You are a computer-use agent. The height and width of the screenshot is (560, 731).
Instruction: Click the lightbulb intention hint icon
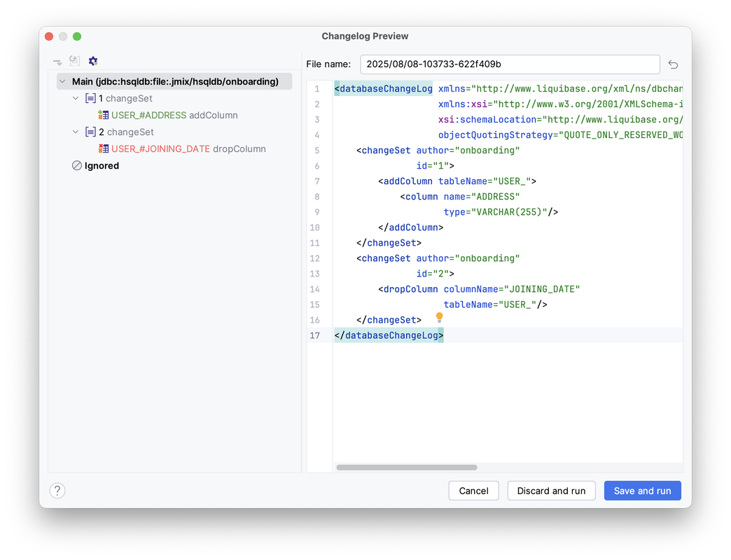tap(439, 317)
